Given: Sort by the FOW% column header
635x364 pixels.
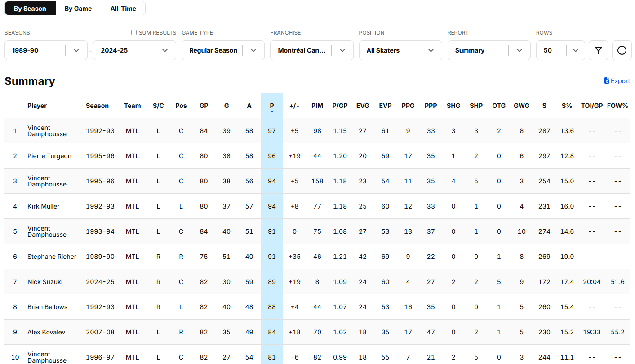Looking at the screenshot, I should 617,106.
